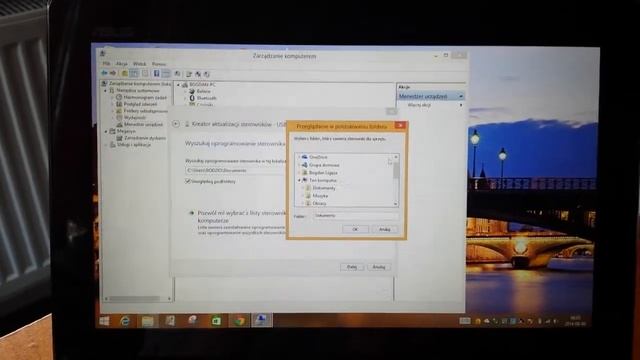This screenshot has width=640, height=360.
Task: Click the Harmonogram zadań clock icon
Action: [119, 97]
